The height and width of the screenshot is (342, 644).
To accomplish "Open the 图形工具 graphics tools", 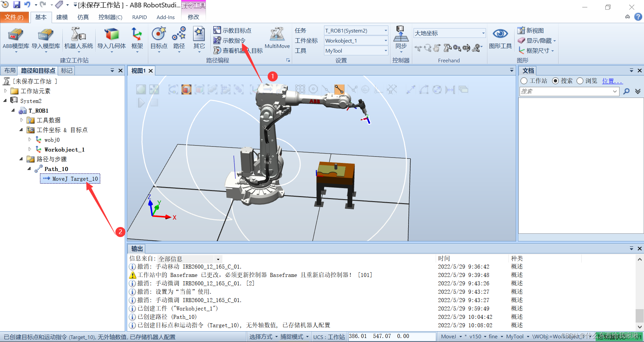I will pos(500,39).
